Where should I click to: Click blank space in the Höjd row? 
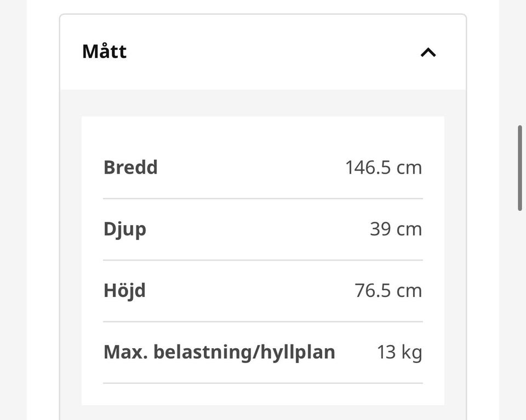click(x=250, y=291)
